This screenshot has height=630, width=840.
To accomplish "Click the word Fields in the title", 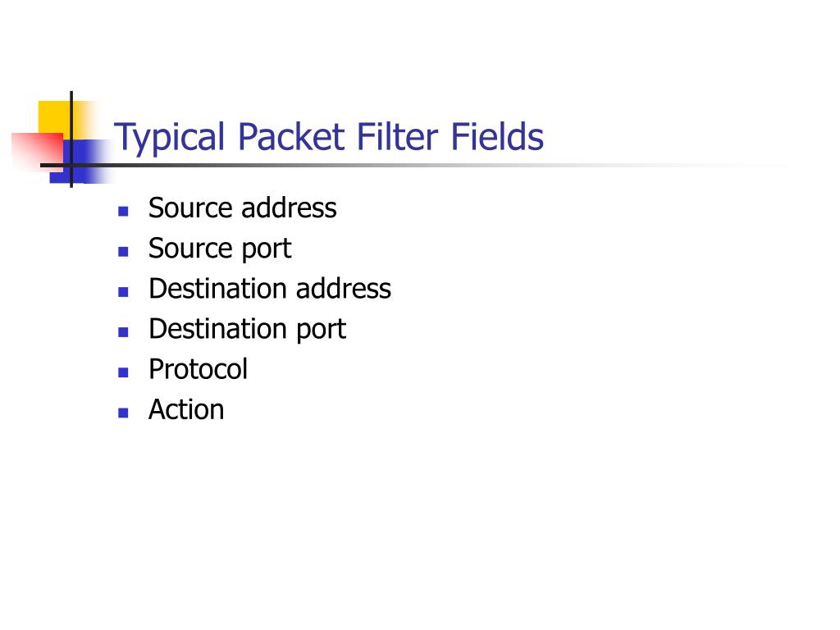I will point(497,137).
